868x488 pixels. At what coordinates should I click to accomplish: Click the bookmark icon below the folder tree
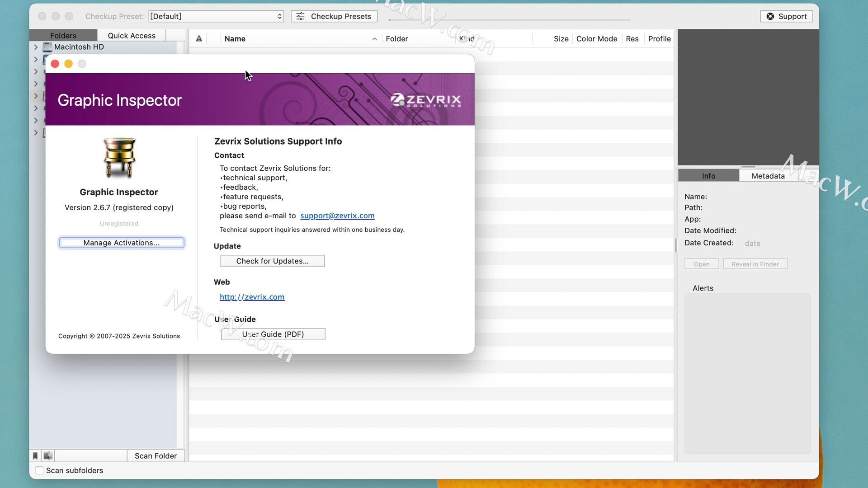35,456
